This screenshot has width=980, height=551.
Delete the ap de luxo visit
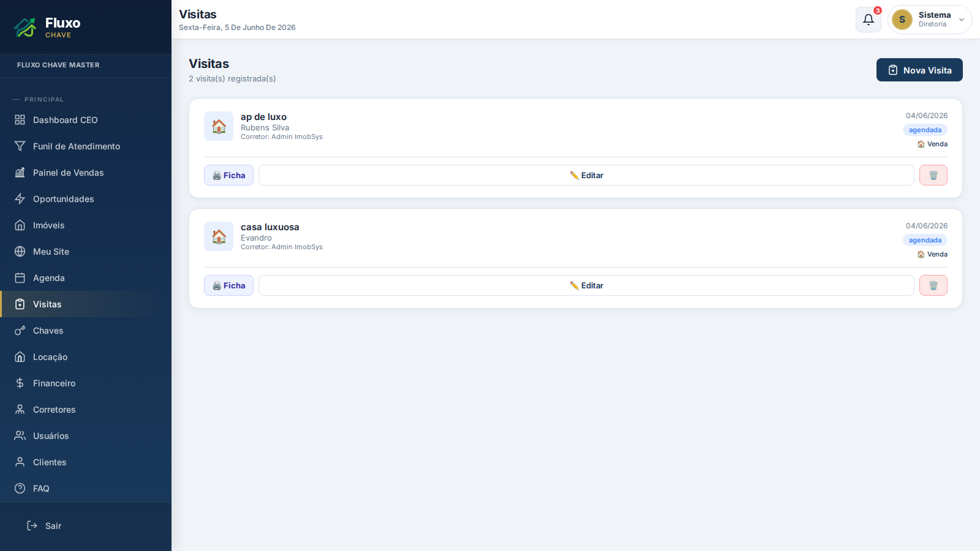(933, 175)
